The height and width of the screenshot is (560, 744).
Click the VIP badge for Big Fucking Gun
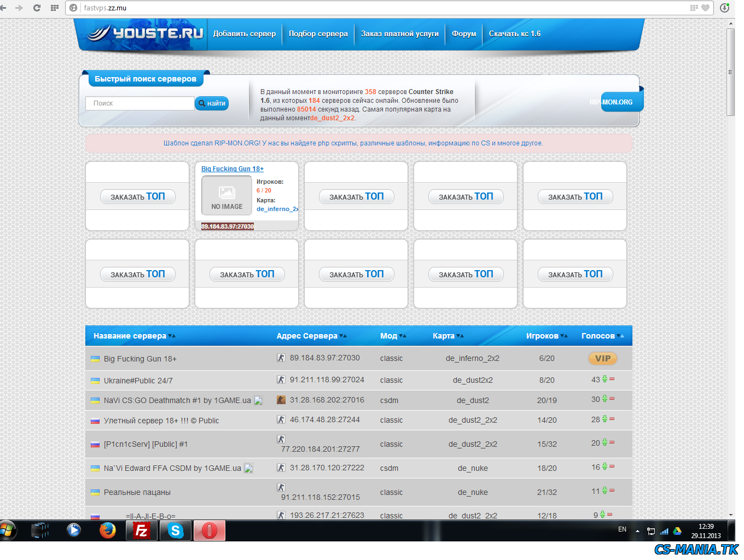click(602, 358)
